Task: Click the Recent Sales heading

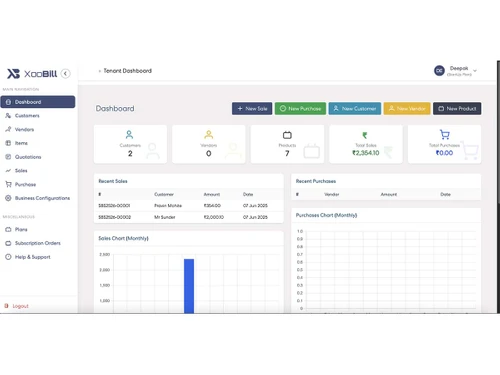Action: [113, 181]
